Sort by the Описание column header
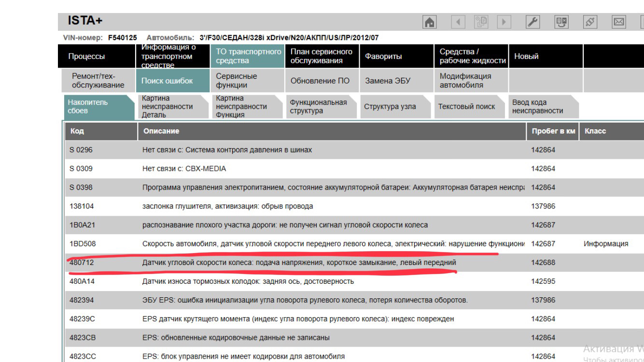Image resolution: width=644 pixels, height=362 pixels. pyautogui.click(x=332, y=131)
